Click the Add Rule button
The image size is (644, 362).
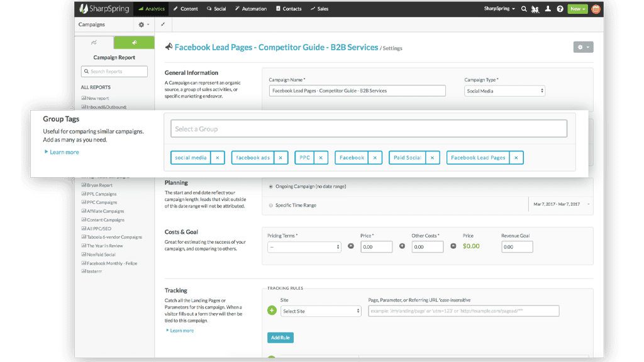pos(280,337)
